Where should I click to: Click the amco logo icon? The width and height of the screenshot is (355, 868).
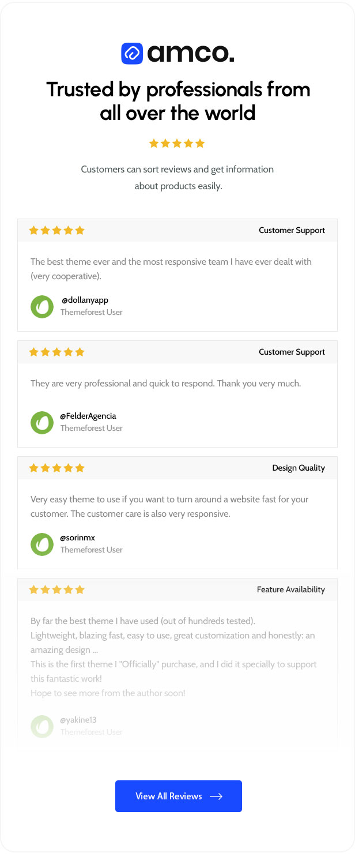pyautogui.click(x=132, y=54)
